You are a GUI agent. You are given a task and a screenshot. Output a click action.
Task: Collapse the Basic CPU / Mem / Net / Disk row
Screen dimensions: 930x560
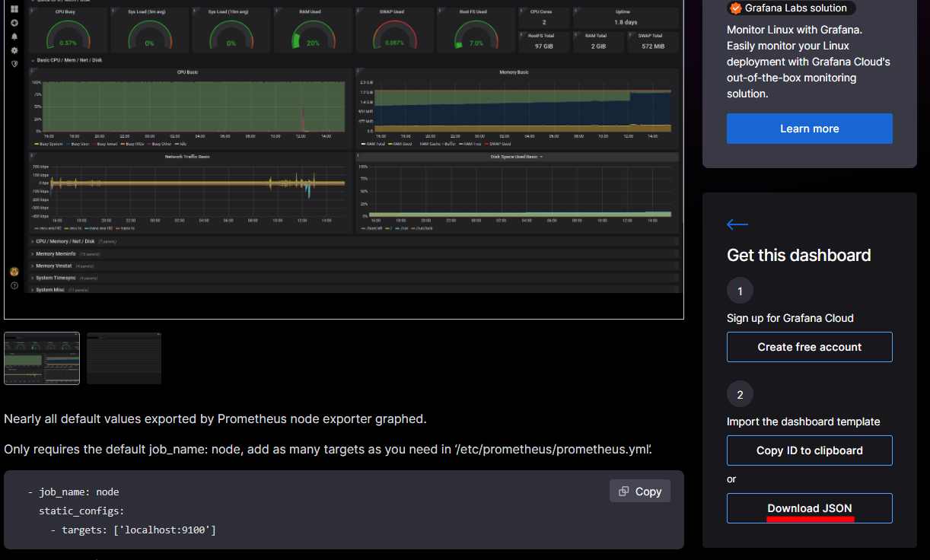(68, 60)
